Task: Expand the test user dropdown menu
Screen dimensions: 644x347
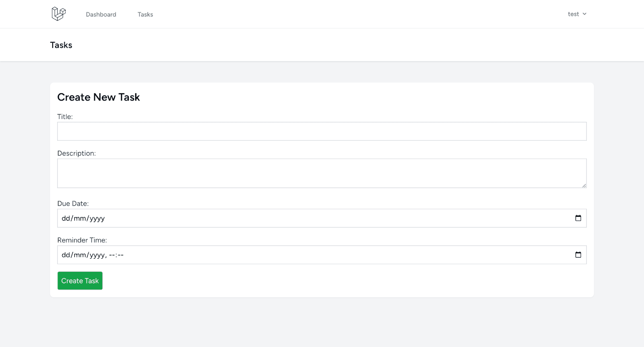Action: (x=577, y=14)
